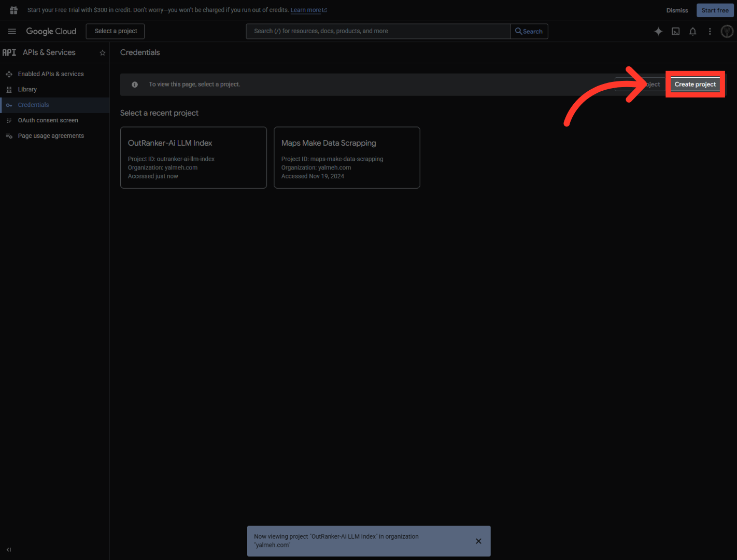Screen dimensions: 737x560
Task: Open the Library page
Action: [x=27, y=90]
